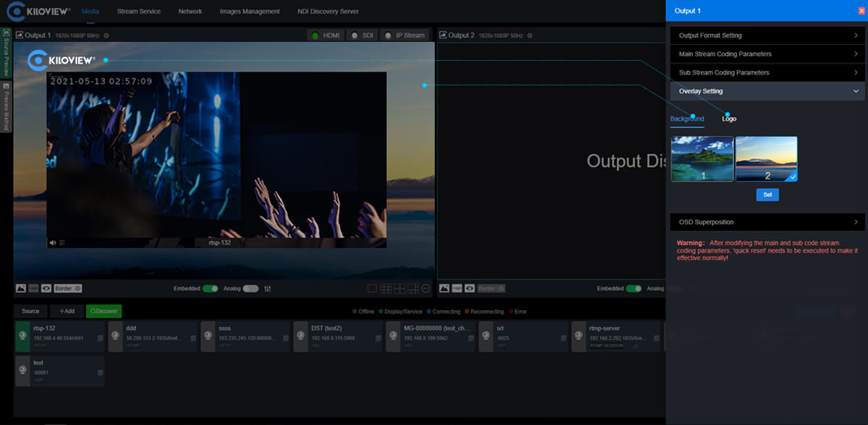Click the Output 1 settings gear icon
868x425 pixels.
[x=106, y=35]
